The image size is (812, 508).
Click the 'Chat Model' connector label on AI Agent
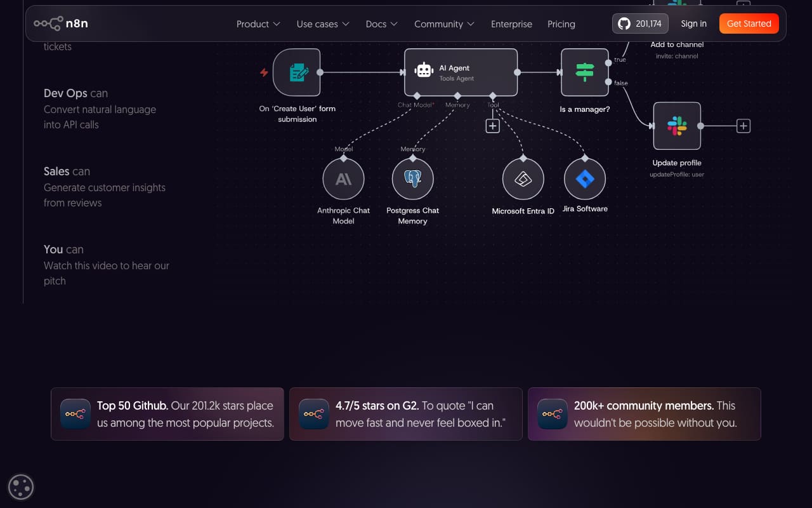[x=416, y=105]
